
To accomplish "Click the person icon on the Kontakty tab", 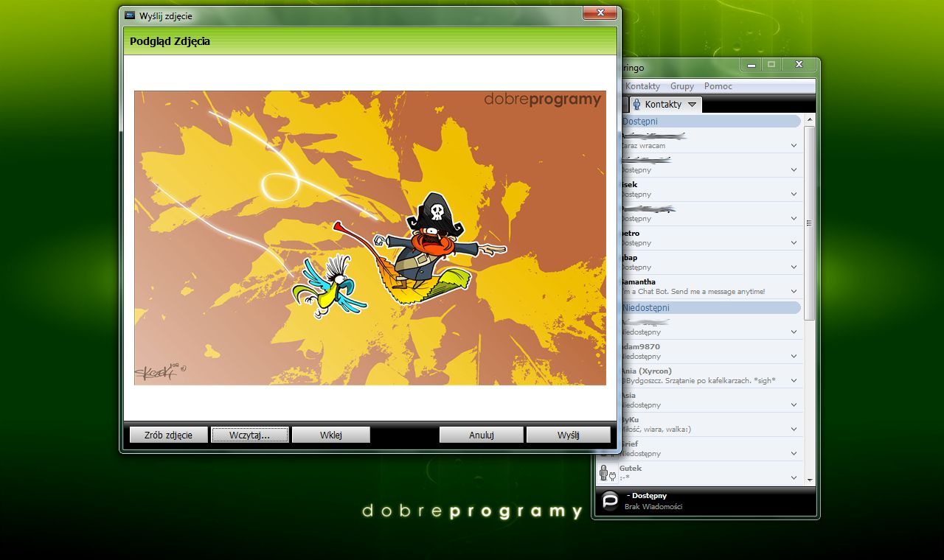I will pyautogui.click(x=636, y=105).
